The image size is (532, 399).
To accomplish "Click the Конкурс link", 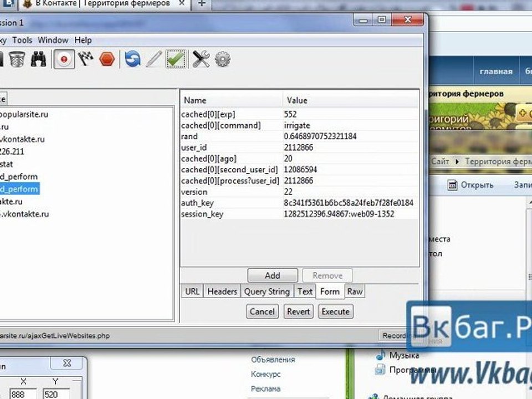I will click(265, 374).
